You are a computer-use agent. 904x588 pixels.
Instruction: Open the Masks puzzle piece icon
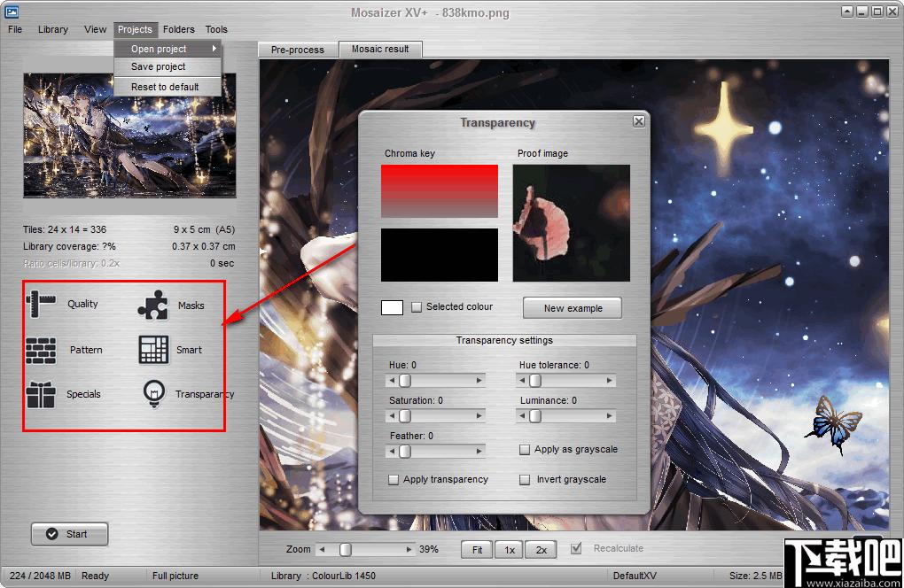click(x=152, y=305)
